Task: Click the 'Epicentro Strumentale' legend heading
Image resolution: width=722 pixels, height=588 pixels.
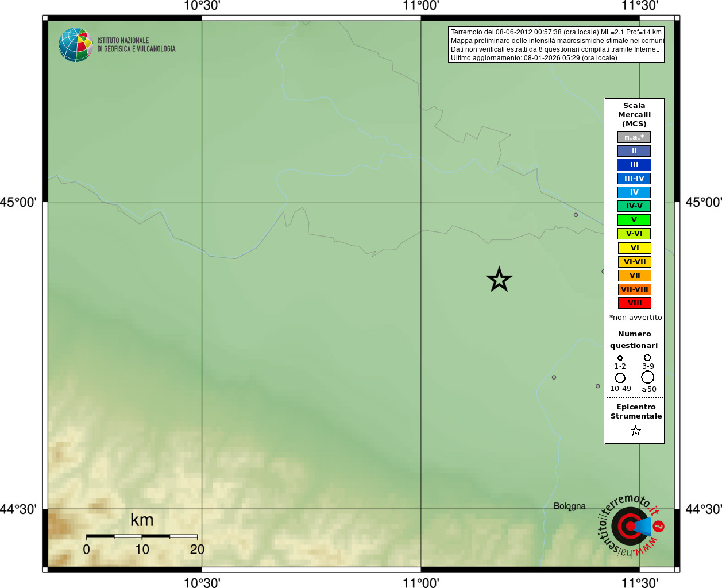Action: [x=636, y=411]
